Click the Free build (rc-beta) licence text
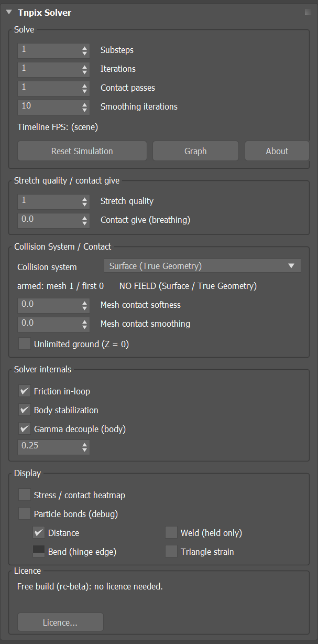Viewport: 318px width, 644px height. click(x=90, y=586)
